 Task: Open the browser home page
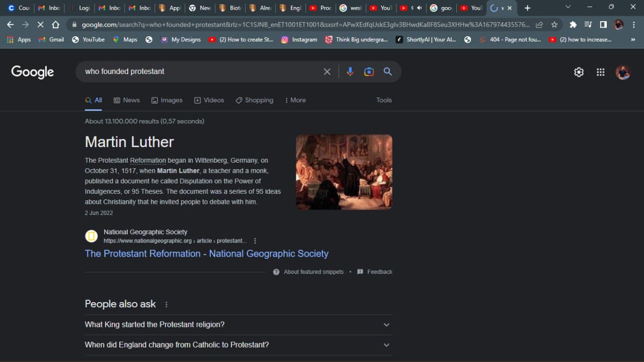[55, 25]
